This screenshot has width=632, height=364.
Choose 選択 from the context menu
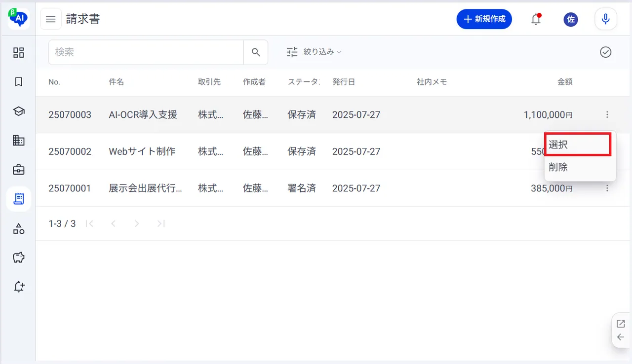(x=578, y=145)
